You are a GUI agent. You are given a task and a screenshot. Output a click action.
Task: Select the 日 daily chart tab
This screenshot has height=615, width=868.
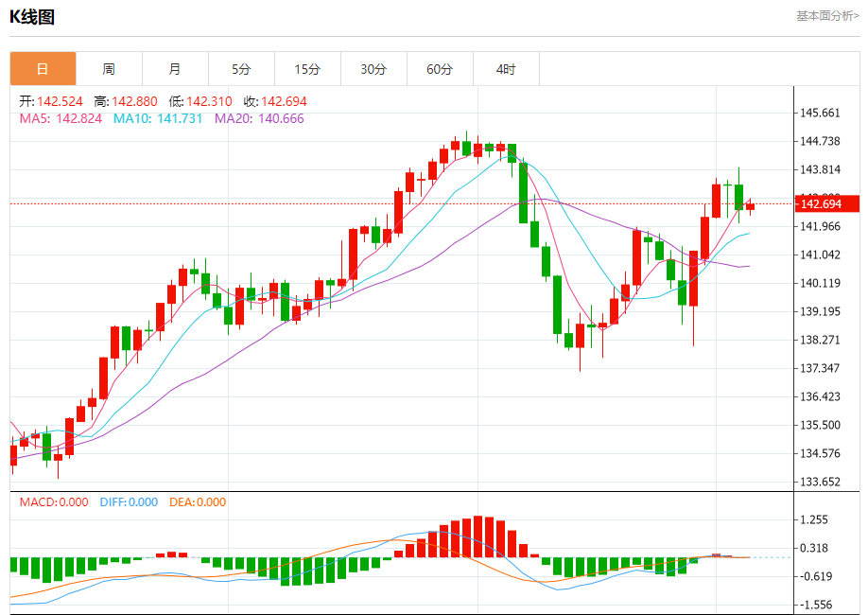pos(43,69)
